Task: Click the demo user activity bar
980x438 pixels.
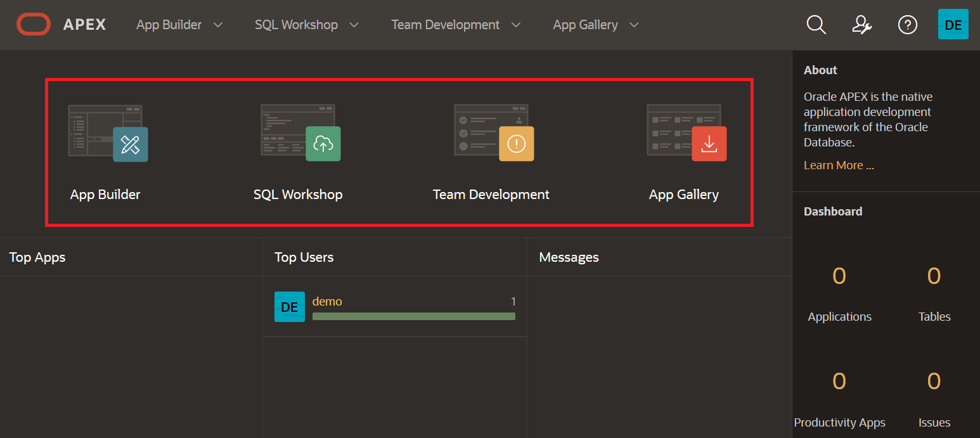Action: click(x=413, y=316)
